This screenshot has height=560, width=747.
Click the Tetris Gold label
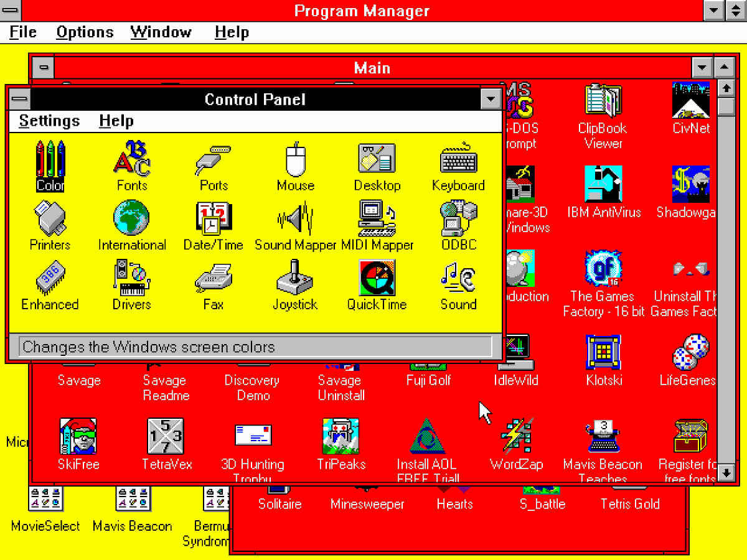pyautogui.click(x=630, y=504)
